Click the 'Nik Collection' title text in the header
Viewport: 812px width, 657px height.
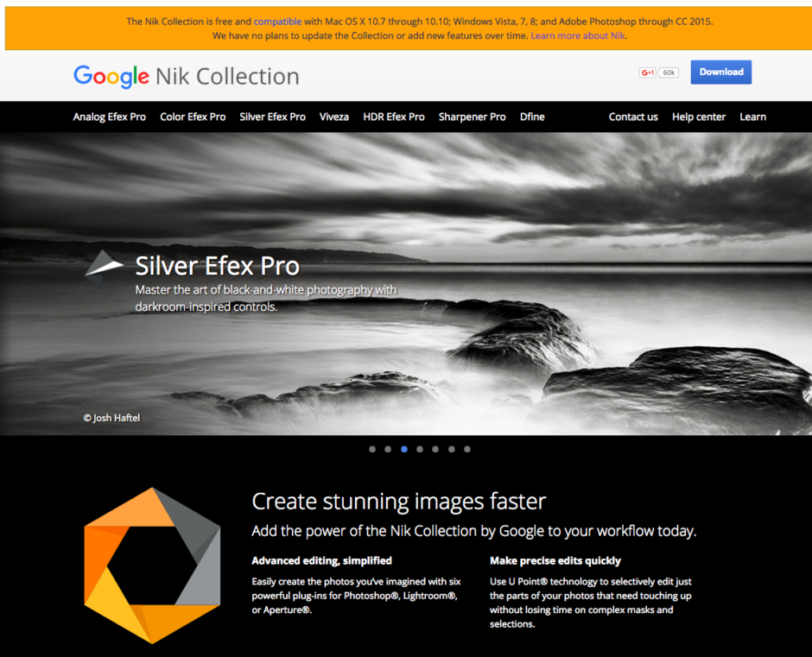(227, 77)
